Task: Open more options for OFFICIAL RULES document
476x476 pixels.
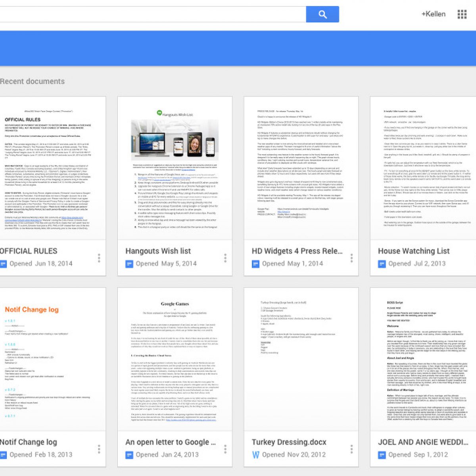Action: [x=99, y=258]
